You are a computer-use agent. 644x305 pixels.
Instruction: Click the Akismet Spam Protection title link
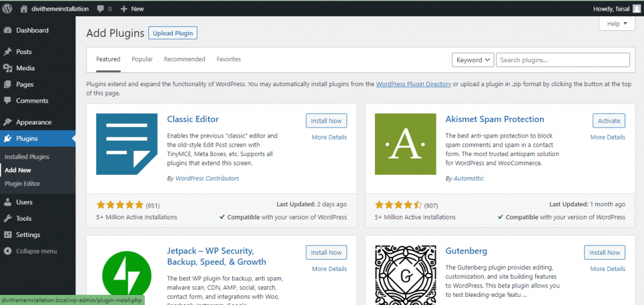click(495, 119)
